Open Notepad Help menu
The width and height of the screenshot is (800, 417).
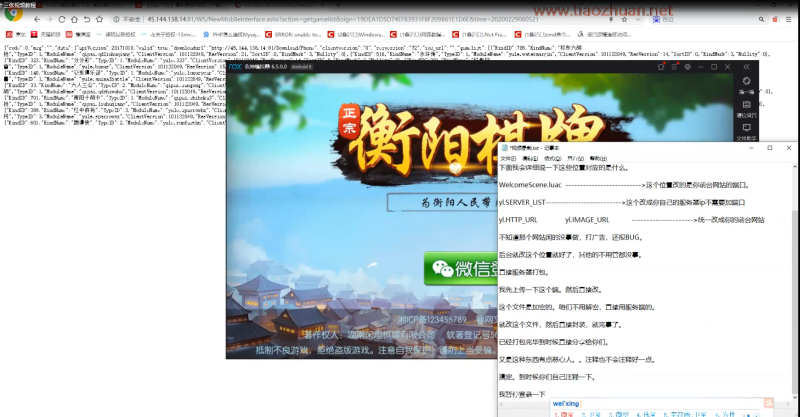[x=598, y=159]
